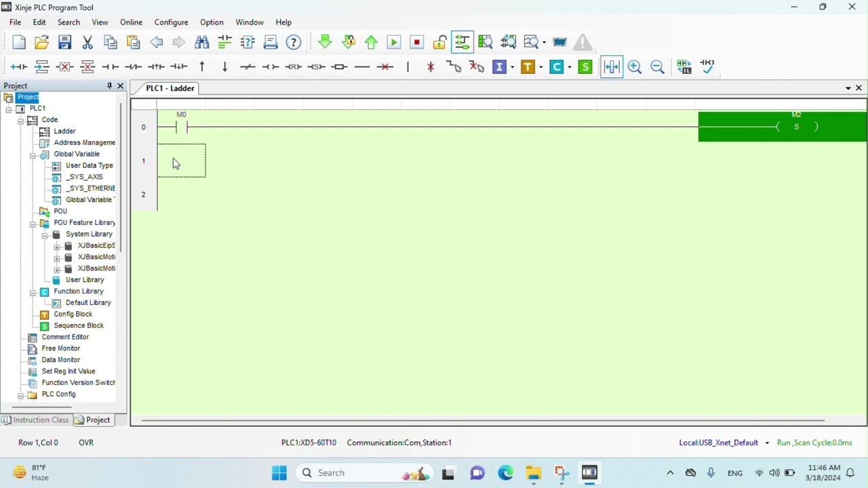Open the Online menu
This screenshot has width=868, height=488.
(131, 22)
